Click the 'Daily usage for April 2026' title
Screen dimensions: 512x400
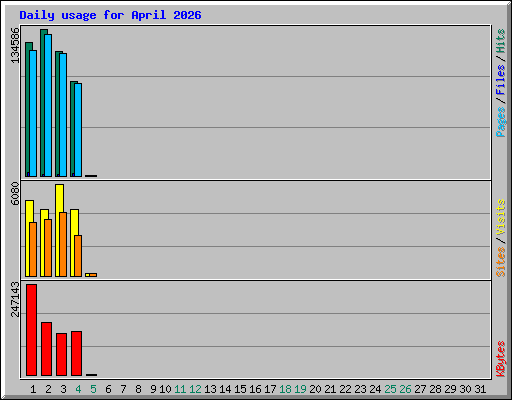[110, 15]
